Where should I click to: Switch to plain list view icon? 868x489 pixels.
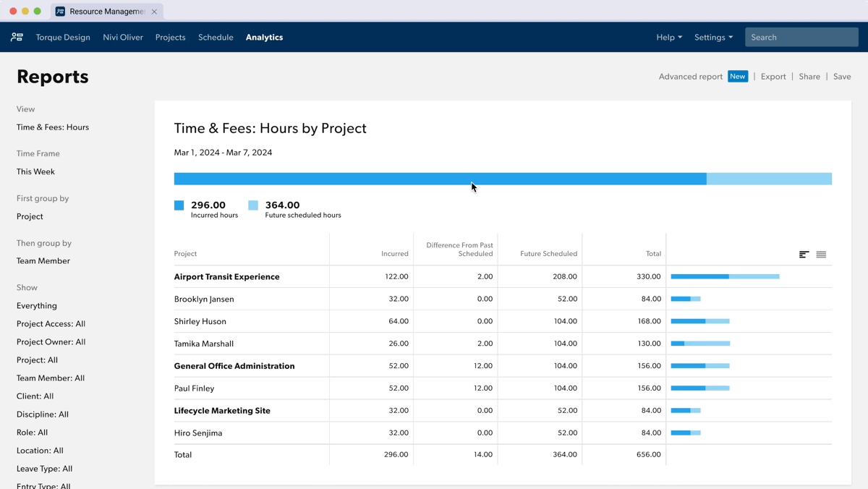pos(821,255)
